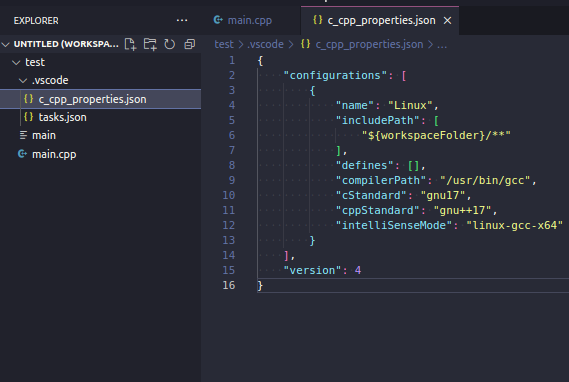Click the "cppStandard" key
569x382 pixels.
tap(377, 210)
